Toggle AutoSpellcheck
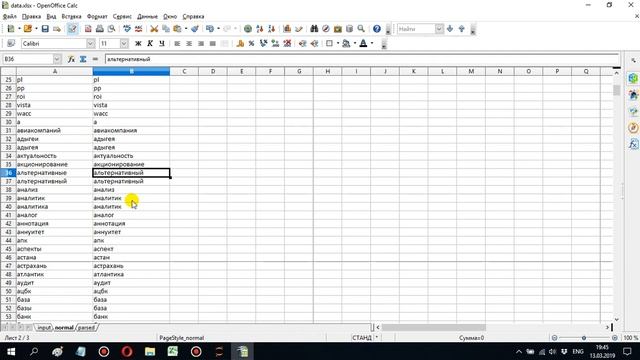Viewport: 640px width, 360px height. (139, 29)
